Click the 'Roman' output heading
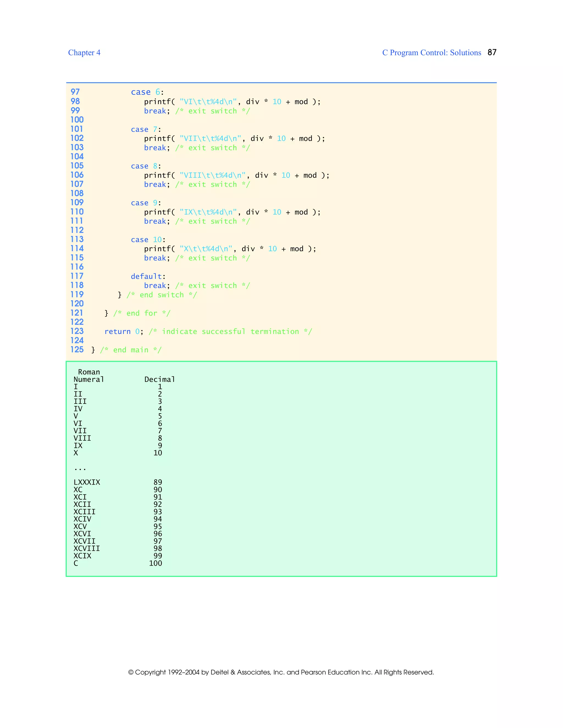 (x=89, y=372)
